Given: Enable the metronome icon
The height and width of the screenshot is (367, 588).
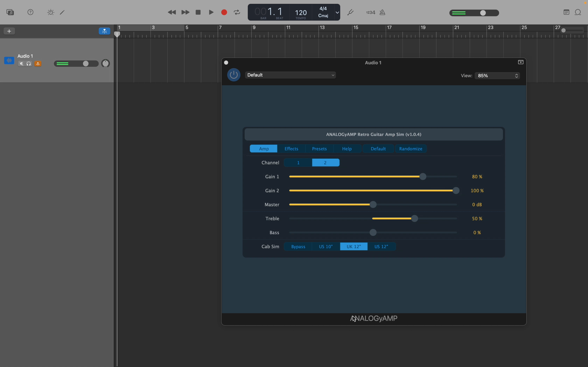Looking at the screenshot, I should (383, 12).
